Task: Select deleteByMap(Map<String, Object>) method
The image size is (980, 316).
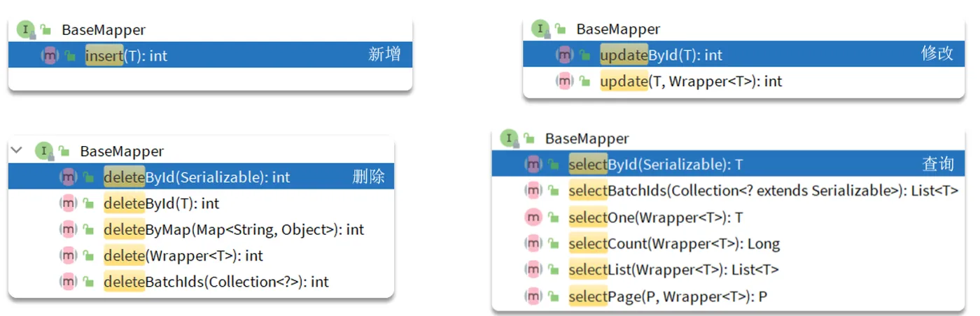Action: coord(234,229)
